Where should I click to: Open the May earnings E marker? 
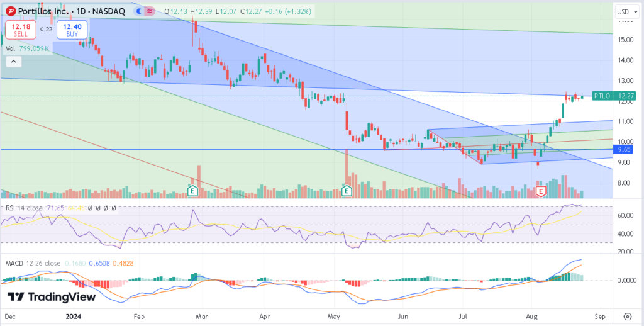tap(347, 191)
